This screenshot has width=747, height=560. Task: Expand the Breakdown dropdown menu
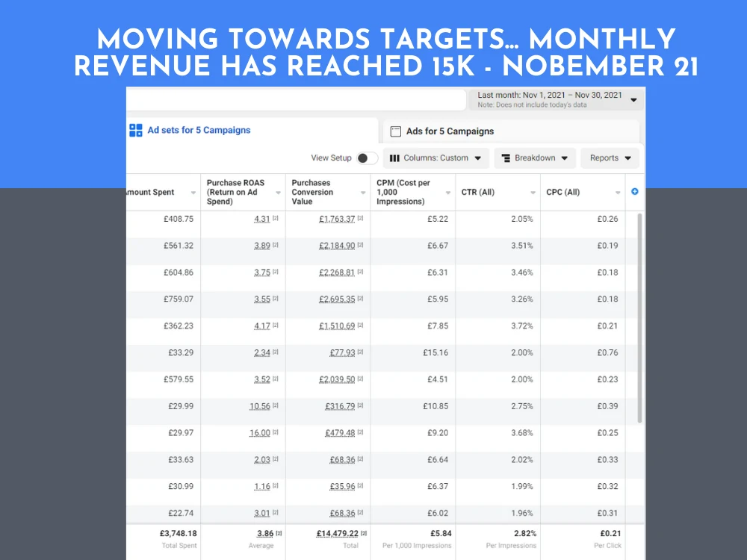(535, 158)
